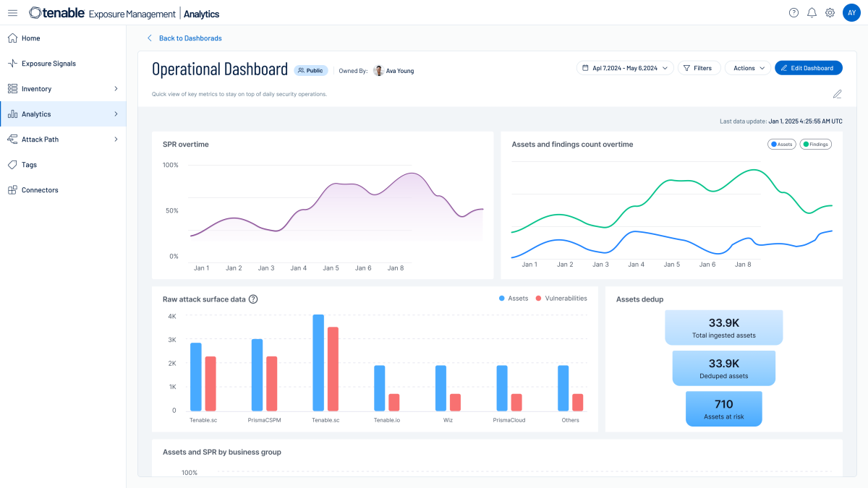Open the help icon in the top bar
Viewport: 868px width, 488px height.
(x=793, y=12)
